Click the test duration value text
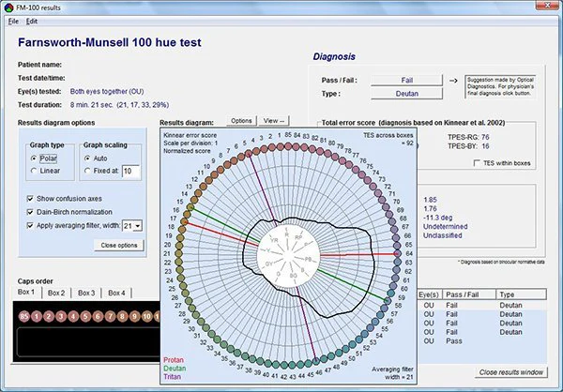The image size is (563, 392). tap(119, 105)
